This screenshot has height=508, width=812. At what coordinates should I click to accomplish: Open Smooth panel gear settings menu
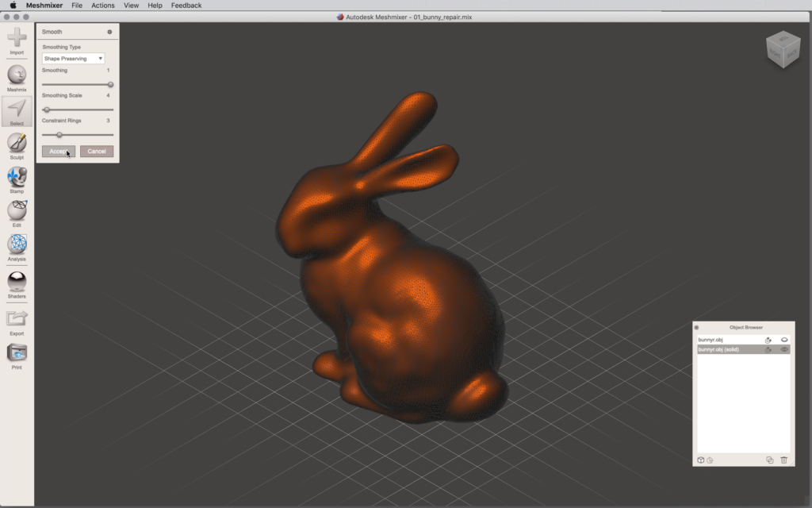pyautogui.click(x=109, y=32)
